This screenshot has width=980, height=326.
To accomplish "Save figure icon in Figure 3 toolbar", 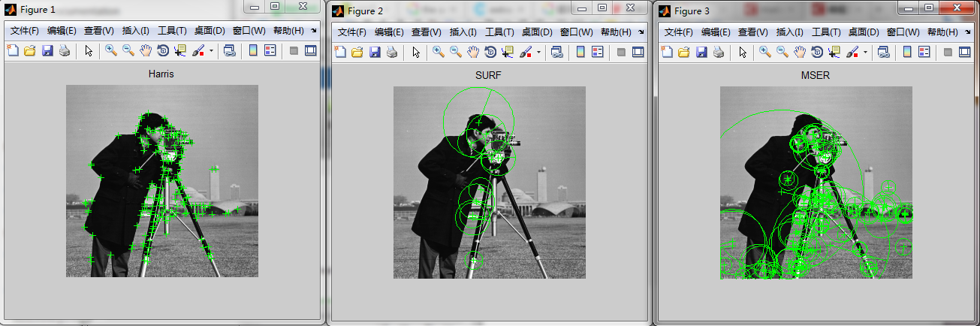I will click(701, 52).
